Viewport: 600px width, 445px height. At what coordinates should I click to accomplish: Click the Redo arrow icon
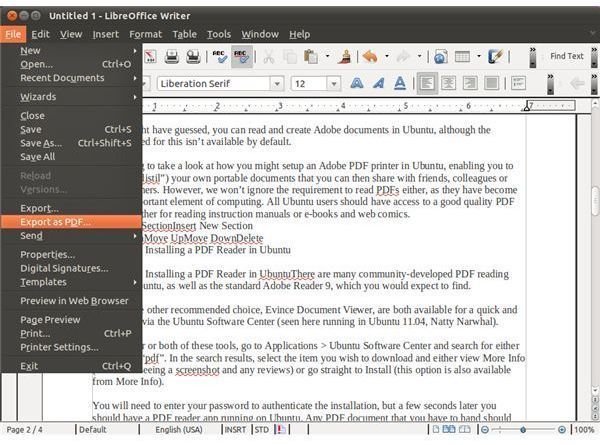(x=403, y=57)
